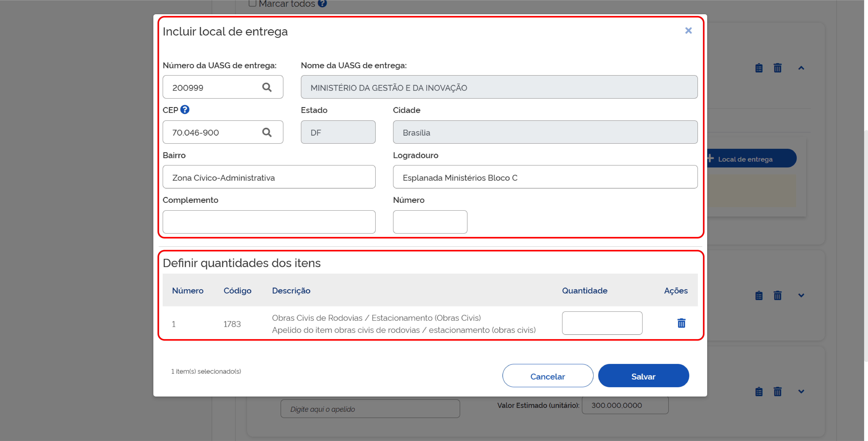Expand bottom background card with down chevron
This screenshot has height=441, width=868.
(801, 391)
